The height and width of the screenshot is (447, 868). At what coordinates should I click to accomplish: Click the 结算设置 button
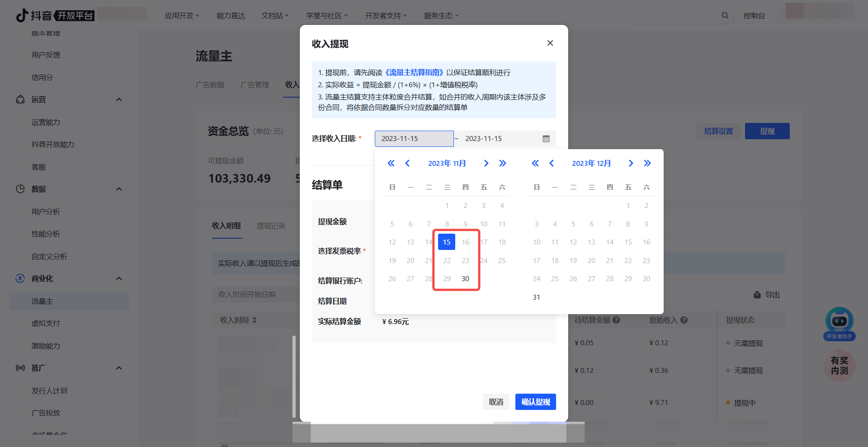click(x=719, y=131)
